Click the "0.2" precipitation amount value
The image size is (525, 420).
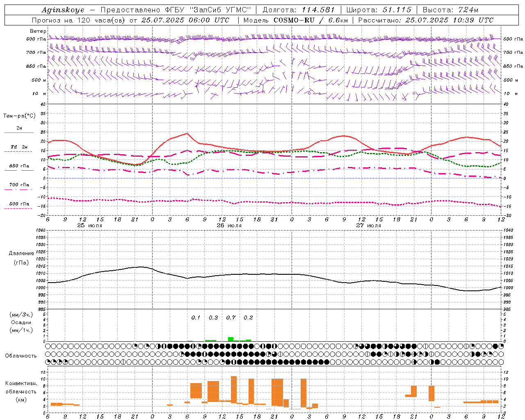[248, 318]
